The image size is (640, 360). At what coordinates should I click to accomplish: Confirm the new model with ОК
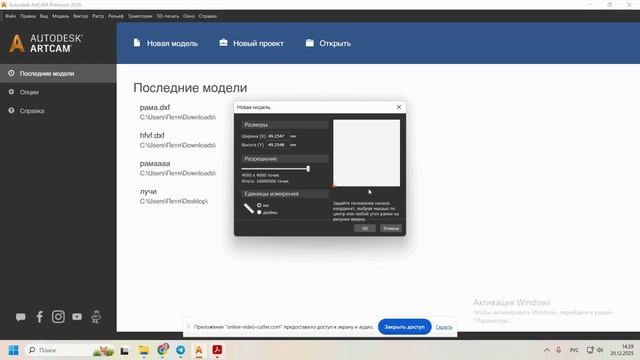coord(364,228)
